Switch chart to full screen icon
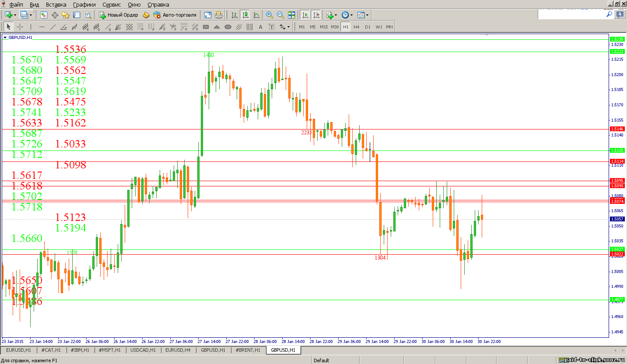 pos(208,15)
